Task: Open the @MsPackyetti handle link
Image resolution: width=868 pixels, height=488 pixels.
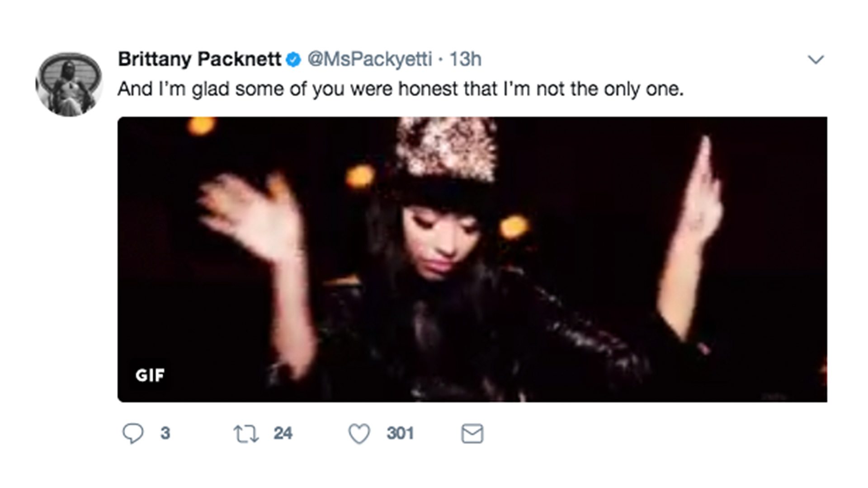Action: pos(369,59)
